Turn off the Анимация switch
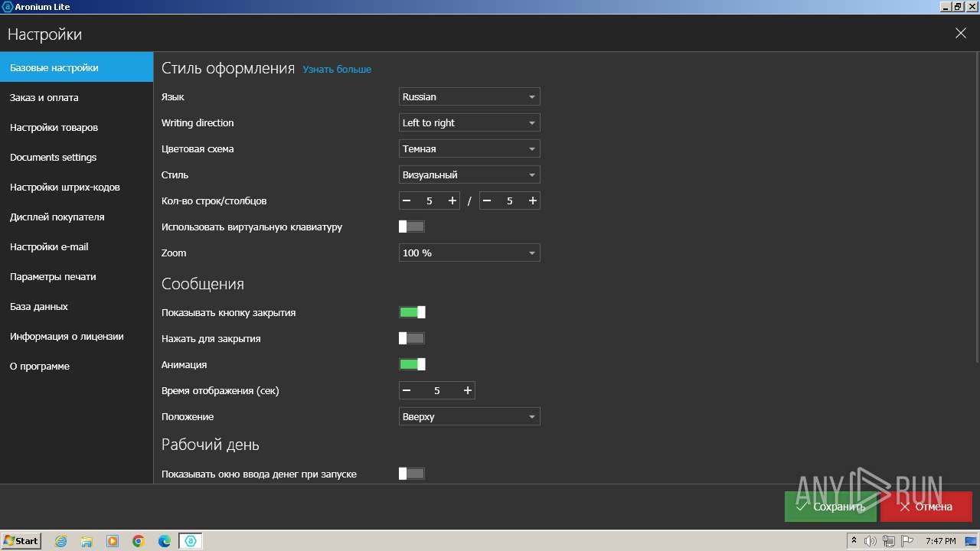This screenshot has width=980, height=551. click(412, 364)
